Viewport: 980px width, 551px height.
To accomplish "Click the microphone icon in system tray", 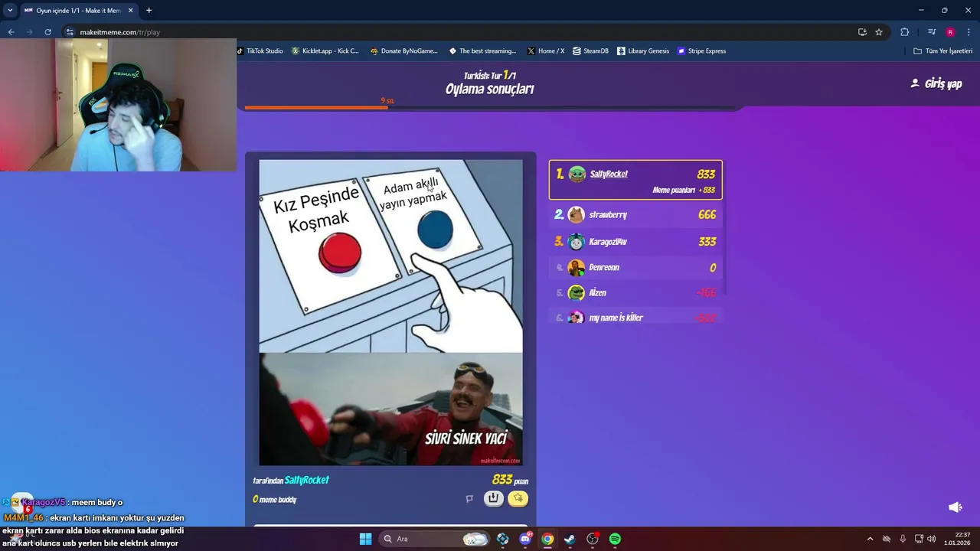I will pyautogui.click(x=903, y=539).
